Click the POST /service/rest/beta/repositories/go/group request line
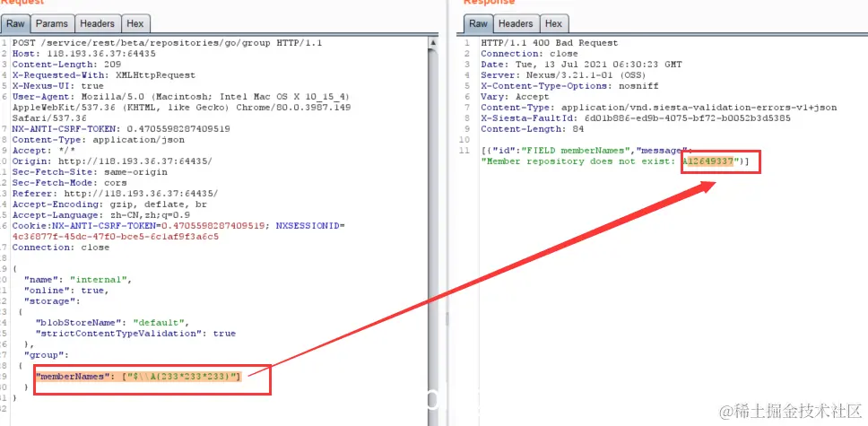This screenshot has width=868, height=426. click(x=167, y=43)
